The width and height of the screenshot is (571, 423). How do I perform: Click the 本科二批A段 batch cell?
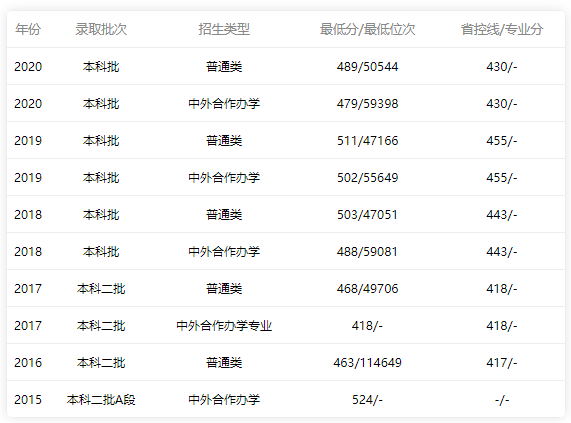(101, 400)
